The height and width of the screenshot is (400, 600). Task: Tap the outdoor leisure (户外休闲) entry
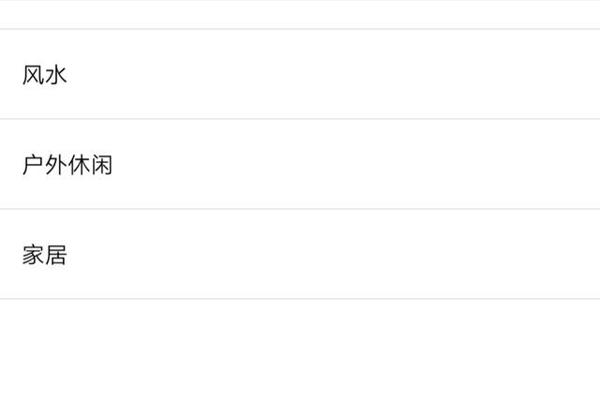300,164
